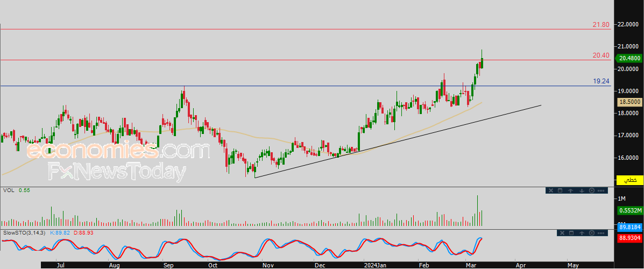This screenshot has height=269, width=644.
Task: Click the K:89.82 reading in SlowSTO header
Action: (60, 233)
